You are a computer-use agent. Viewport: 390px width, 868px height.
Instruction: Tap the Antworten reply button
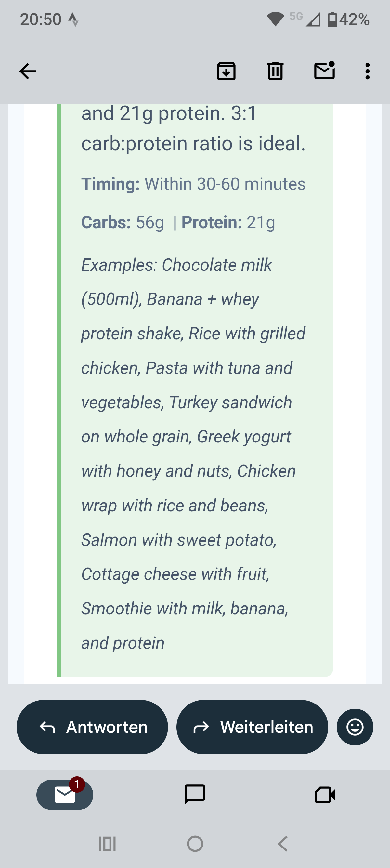coord(92,727)
